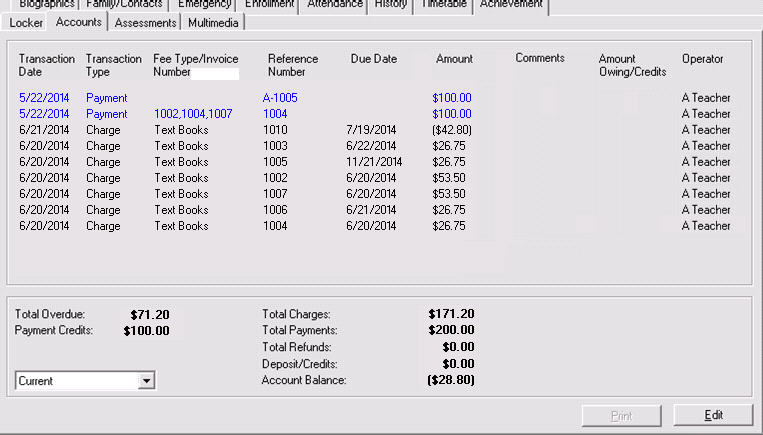The image size is (763, 435).
Task: Go to the Timetable tab
Action: coord(442,4)
